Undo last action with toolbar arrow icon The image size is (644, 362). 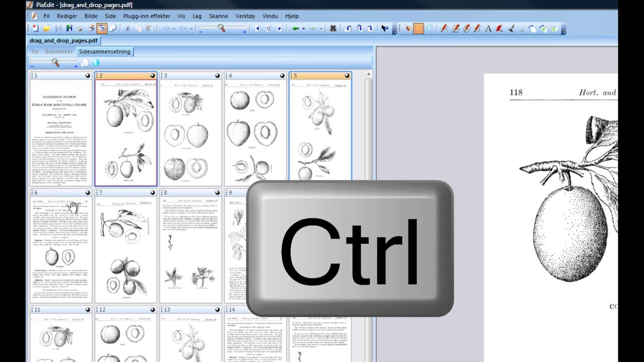coord(167,29)
